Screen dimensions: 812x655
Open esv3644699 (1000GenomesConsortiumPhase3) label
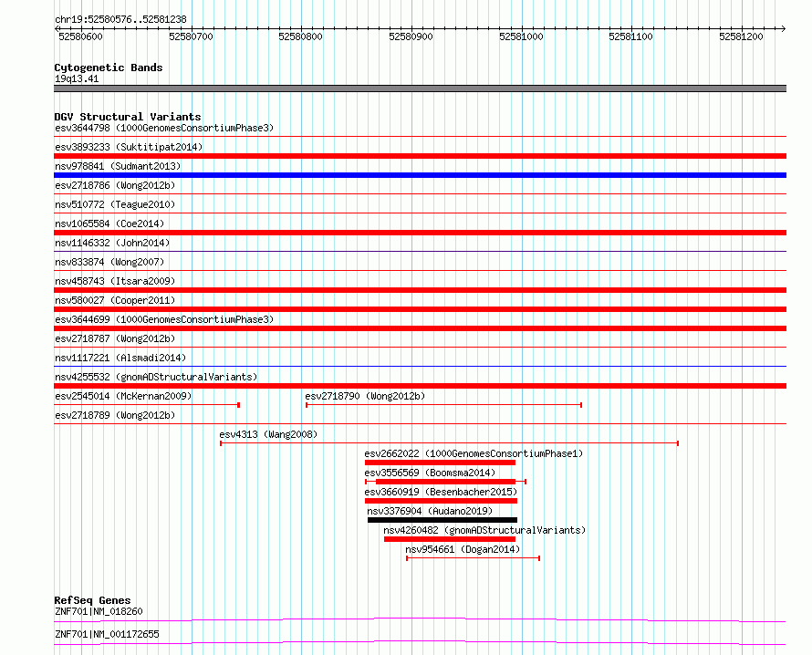pos(164,319)
